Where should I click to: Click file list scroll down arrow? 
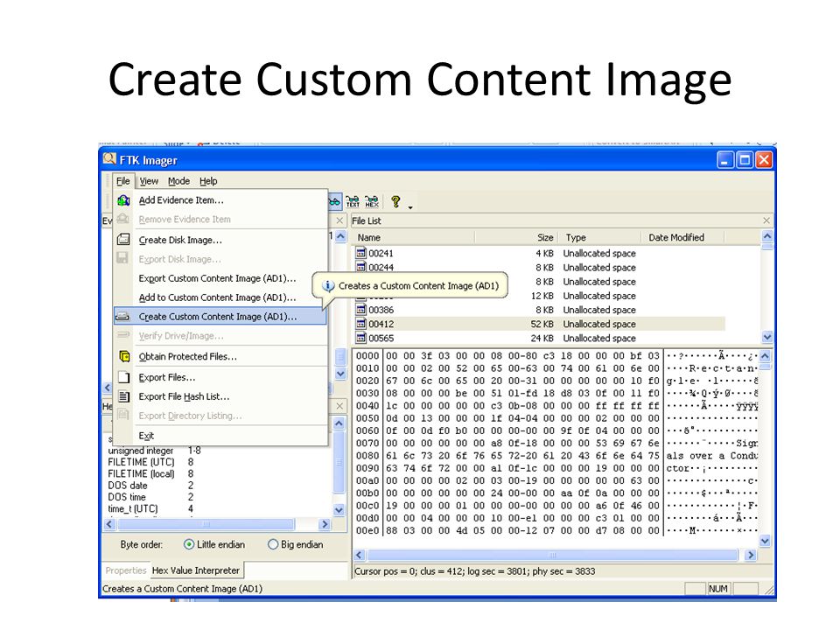[x=767, y=337]
